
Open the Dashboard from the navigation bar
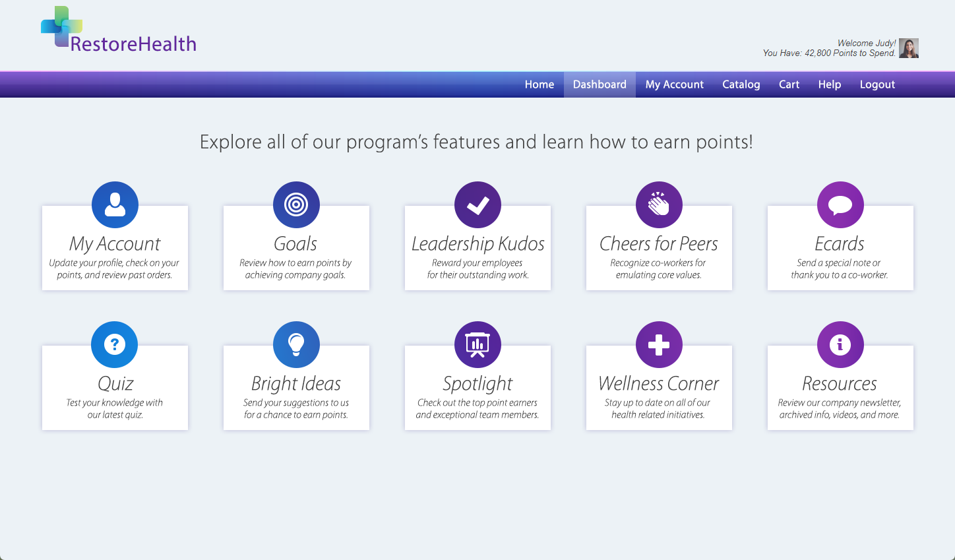point(600,84)
